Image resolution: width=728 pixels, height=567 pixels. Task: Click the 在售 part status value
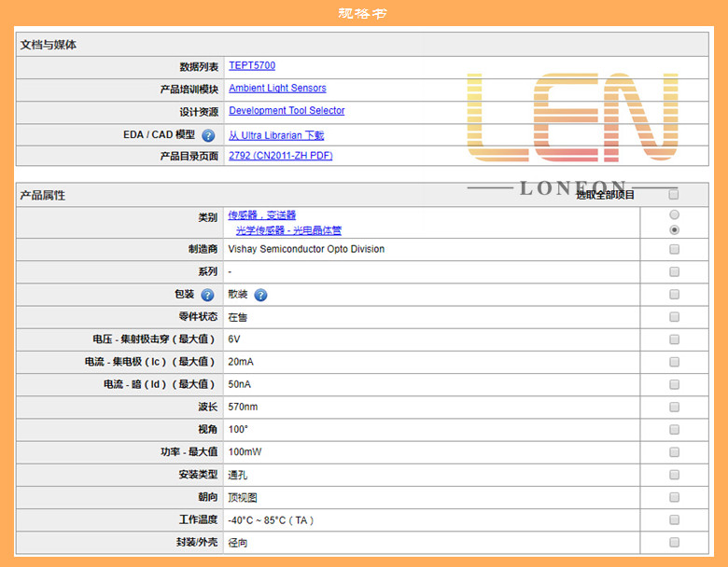pos(238,317)
